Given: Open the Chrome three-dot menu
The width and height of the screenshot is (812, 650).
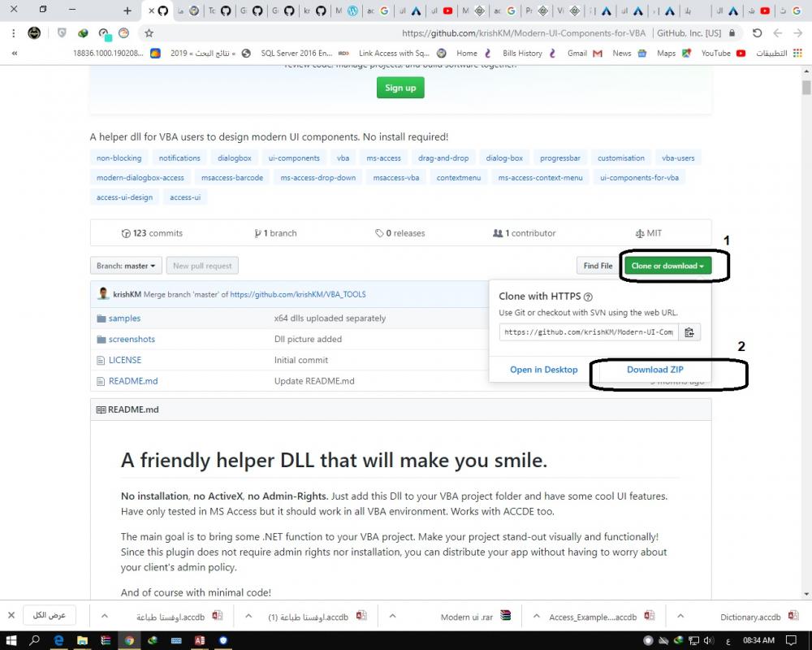Looking at the screenshot, I should [x=14, y=33].
